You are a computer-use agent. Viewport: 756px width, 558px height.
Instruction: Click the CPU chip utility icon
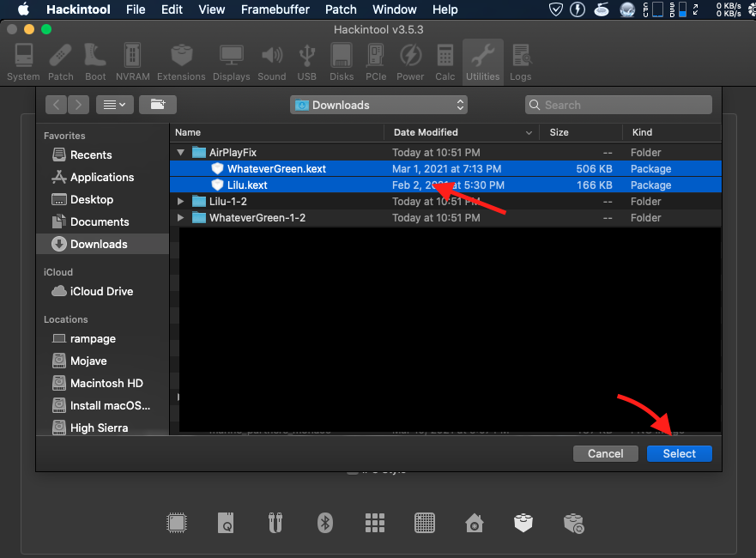tap(177, 524)
